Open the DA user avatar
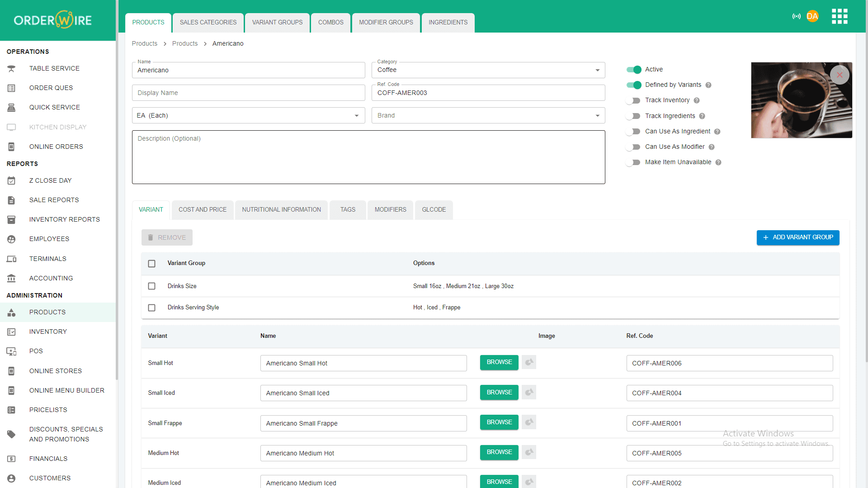This screenshot has width=868, height=488. click(812, 16)
